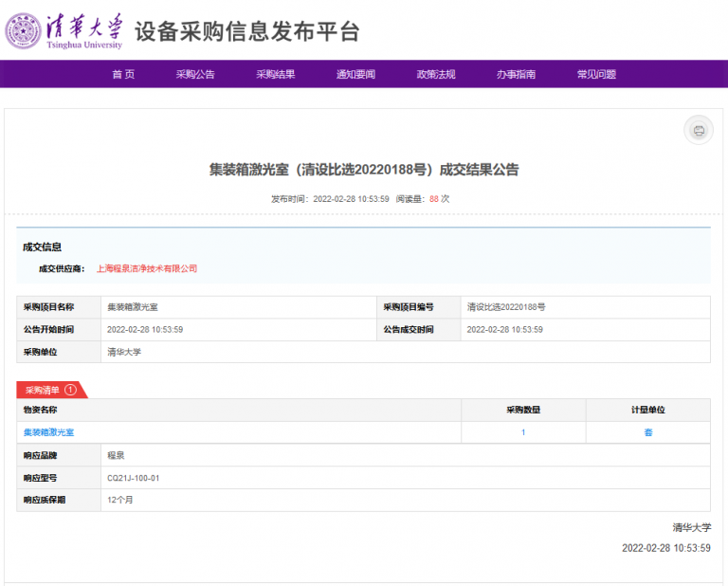Click the project number 清设比选20220188号 cell

tap(586, 307)
